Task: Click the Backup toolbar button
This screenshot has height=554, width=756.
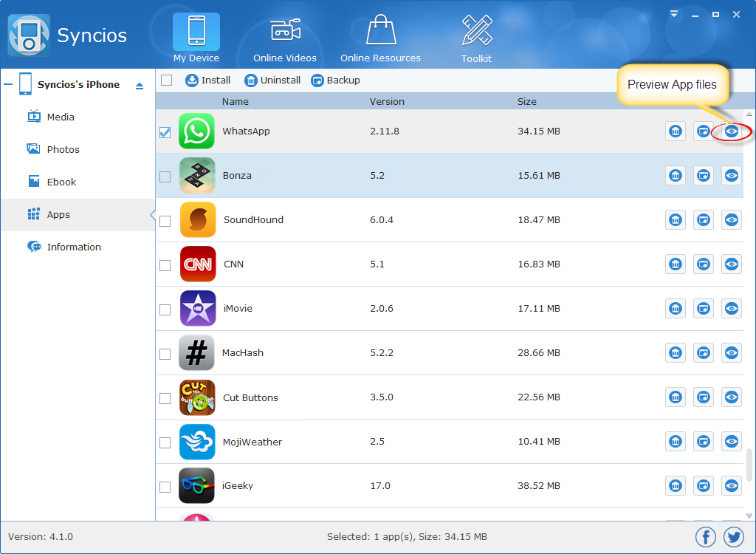Action: 336,80
